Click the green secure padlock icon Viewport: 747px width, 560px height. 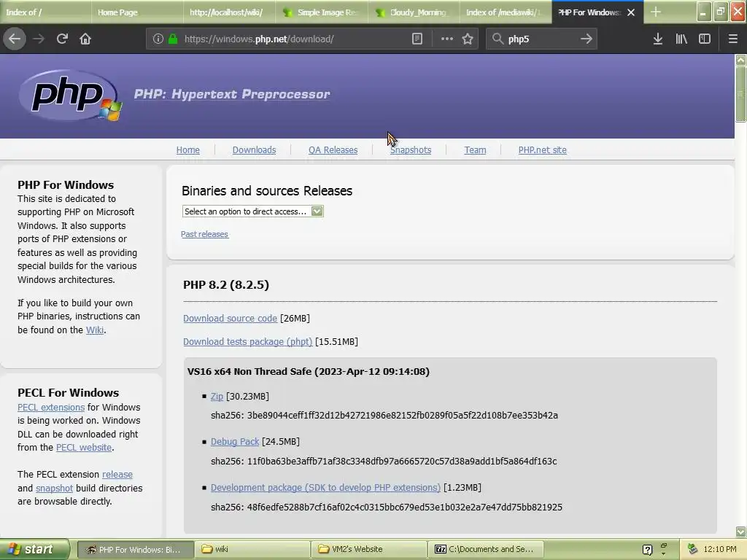coord(173,39)
